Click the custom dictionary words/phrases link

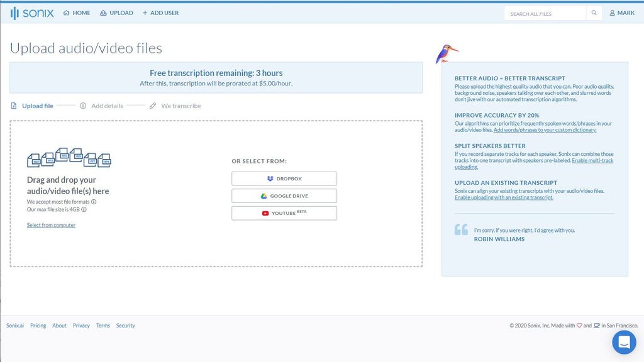(545, 129)
